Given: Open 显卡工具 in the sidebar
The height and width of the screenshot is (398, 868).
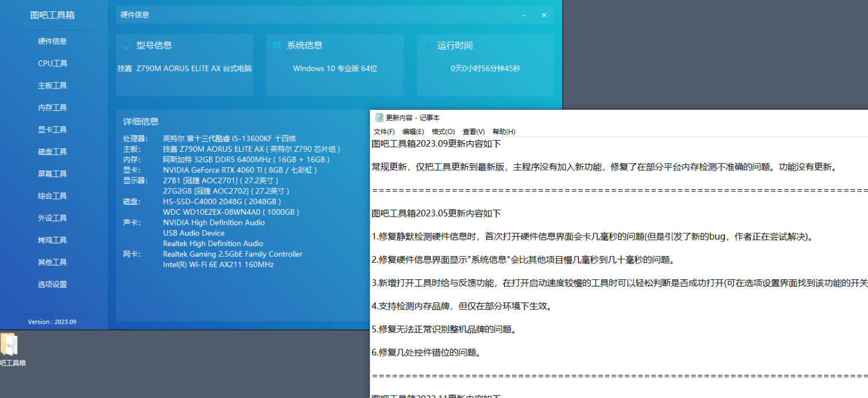Looking at the screenshot, I should pos(52,129).
